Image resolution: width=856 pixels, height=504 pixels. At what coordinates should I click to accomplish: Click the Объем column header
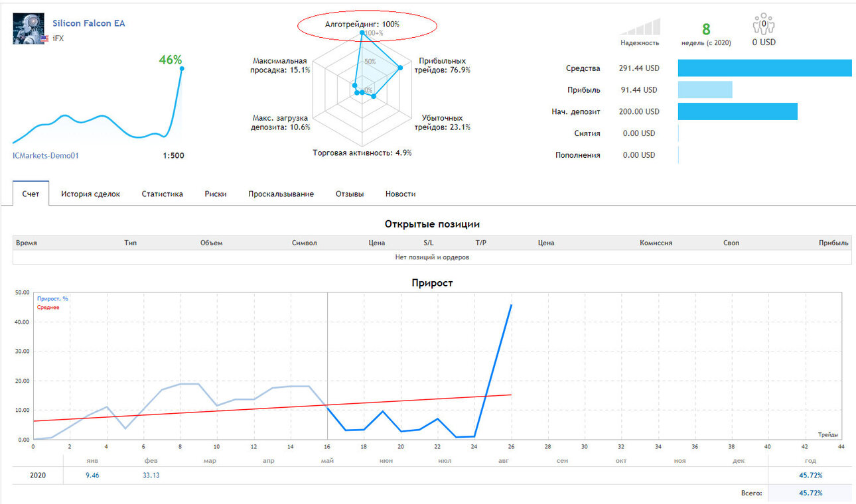211,243
